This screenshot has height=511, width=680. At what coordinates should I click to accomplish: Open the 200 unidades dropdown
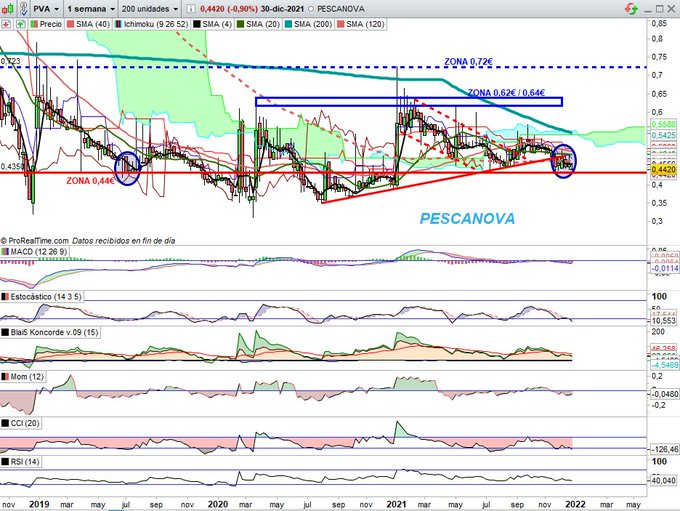coord(150,9)
